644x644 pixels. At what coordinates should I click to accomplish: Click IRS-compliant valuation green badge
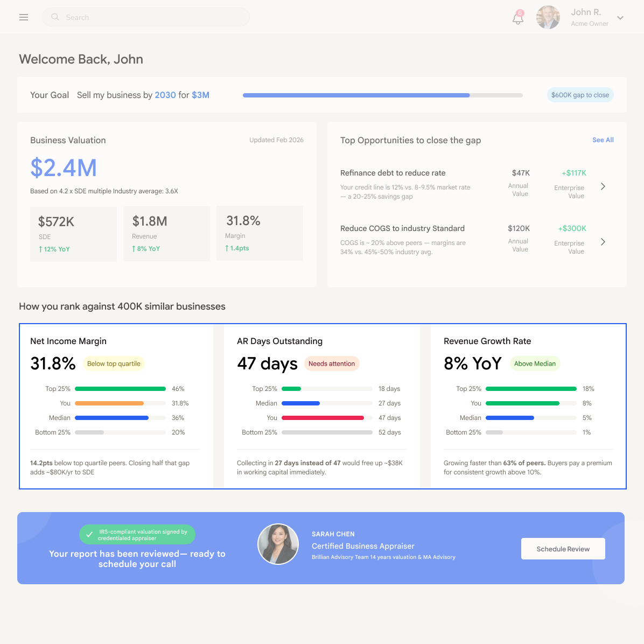pyautogui.click(x=137, y=535)
